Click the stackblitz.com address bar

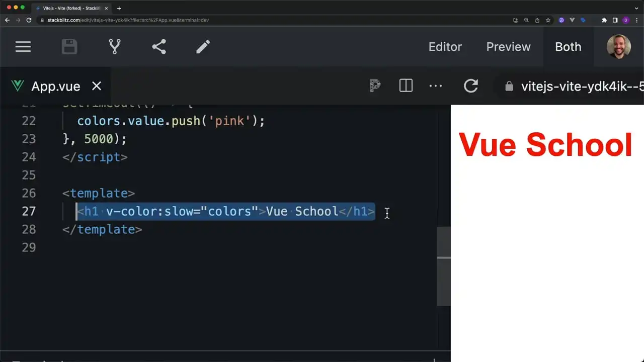click(x=128, y=20)
